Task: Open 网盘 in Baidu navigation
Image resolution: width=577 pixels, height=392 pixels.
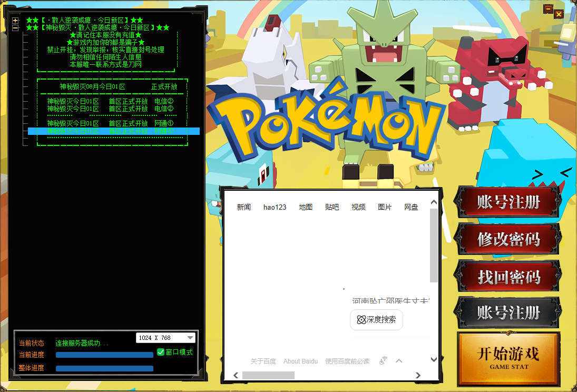Action: point(411,207)
